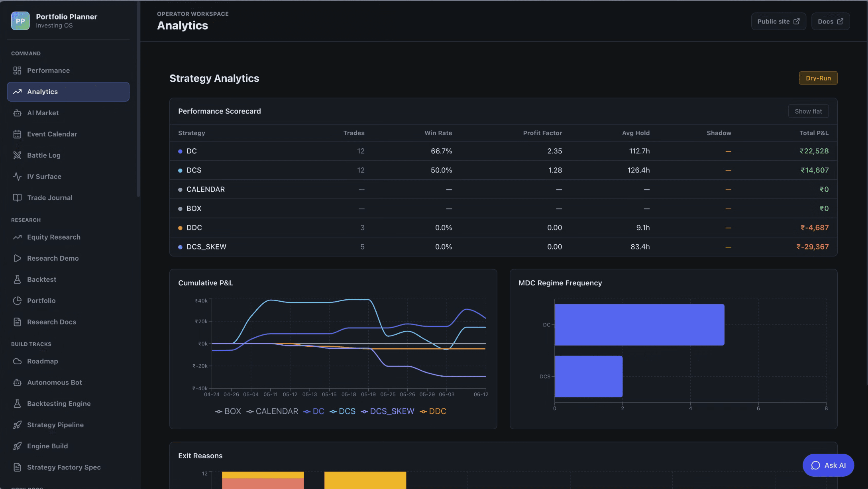Open the Docs link in header
The height and width of the screenshot is (489, 868).
[831, 22]
